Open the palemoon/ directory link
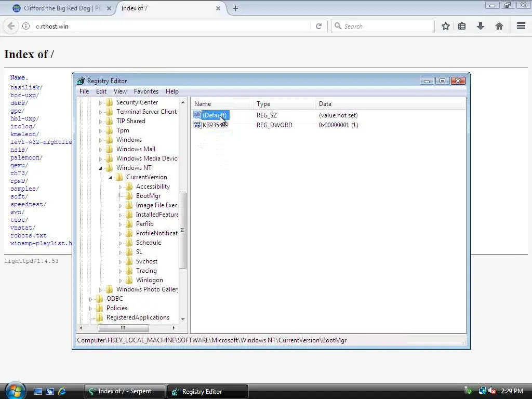Screen dimensions: 532x399 tap(26, 158)
